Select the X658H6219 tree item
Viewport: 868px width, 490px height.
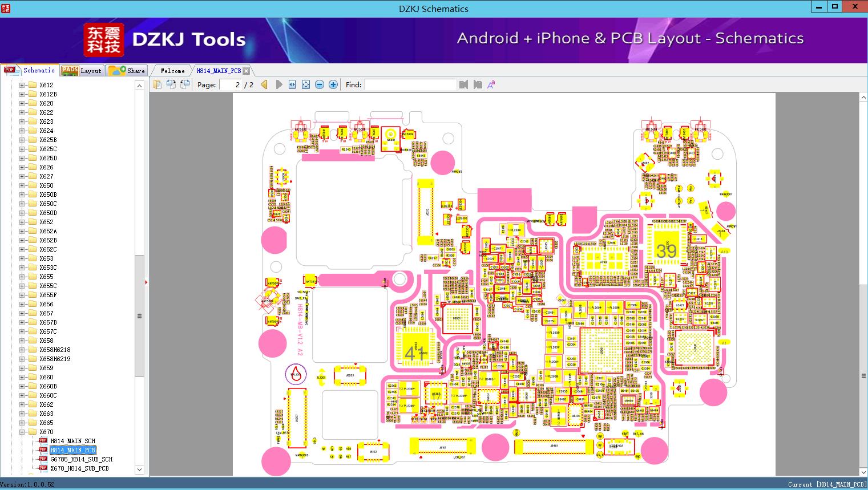(x=55, y=359)
